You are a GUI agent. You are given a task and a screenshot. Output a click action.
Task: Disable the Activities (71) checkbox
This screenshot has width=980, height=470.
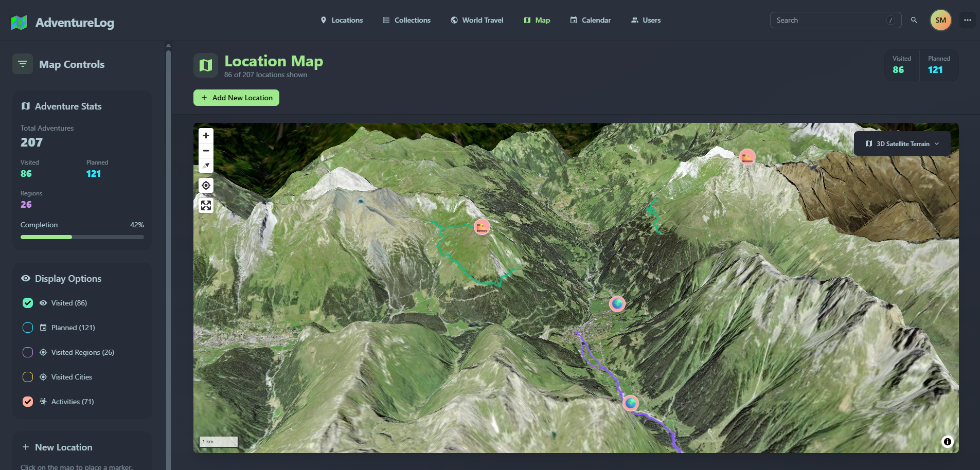pyautogui.click(x=28, y=402)
